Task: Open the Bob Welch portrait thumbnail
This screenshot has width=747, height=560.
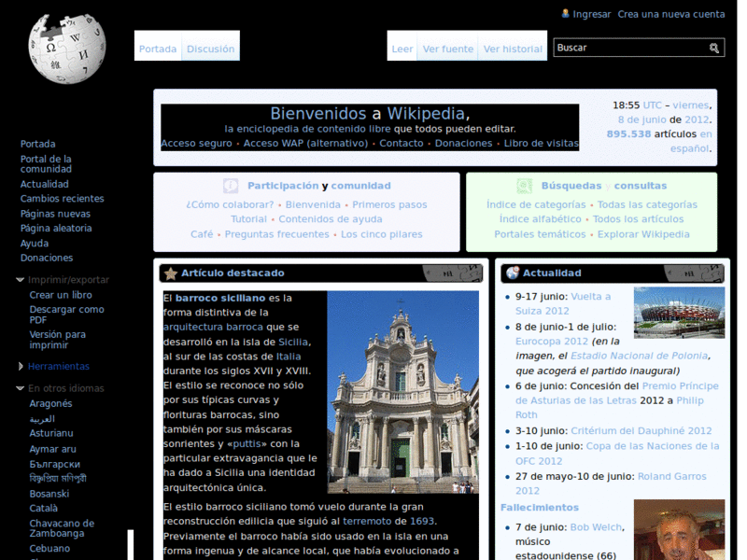Action: click(x=679, y=529)
